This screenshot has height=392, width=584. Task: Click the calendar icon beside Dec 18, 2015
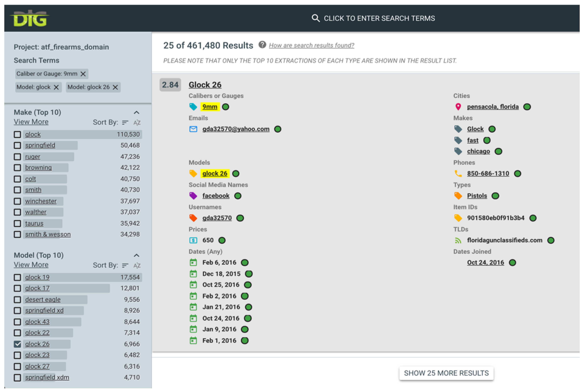[193, 274]
